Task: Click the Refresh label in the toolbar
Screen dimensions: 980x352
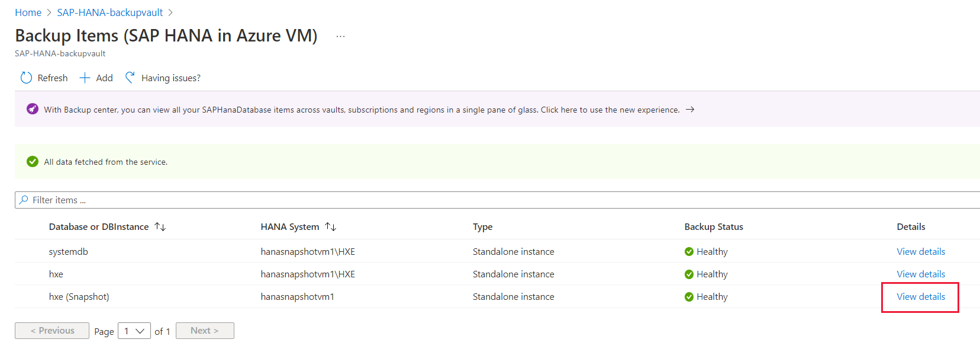Action: [53, 78]
